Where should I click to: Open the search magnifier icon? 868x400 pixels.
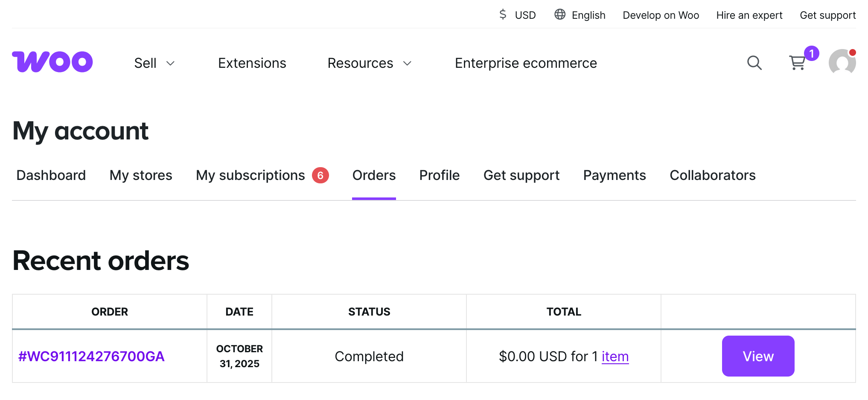tap(754, 63)
